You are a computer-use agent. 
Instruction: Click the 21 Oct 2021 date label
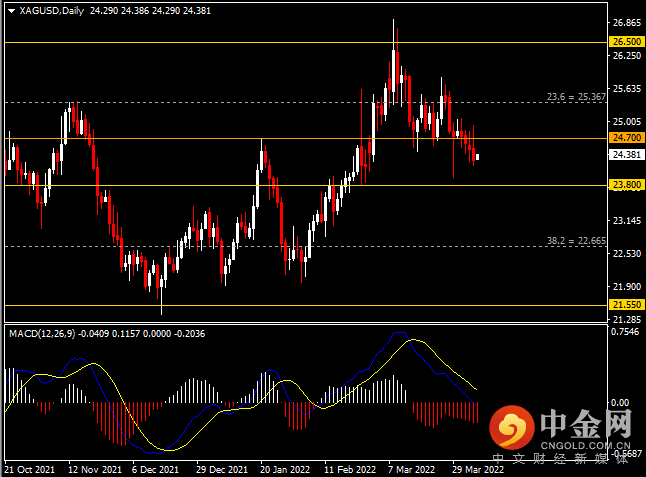pyautogui.click(x=29, y=470)
